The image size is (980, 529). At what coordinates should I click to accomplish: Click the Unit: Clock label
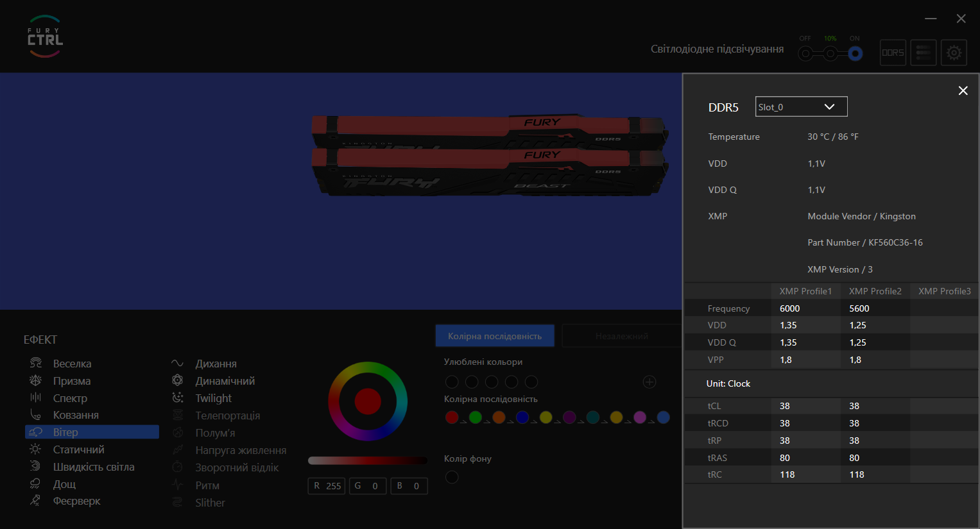click(x=728, y=383)
